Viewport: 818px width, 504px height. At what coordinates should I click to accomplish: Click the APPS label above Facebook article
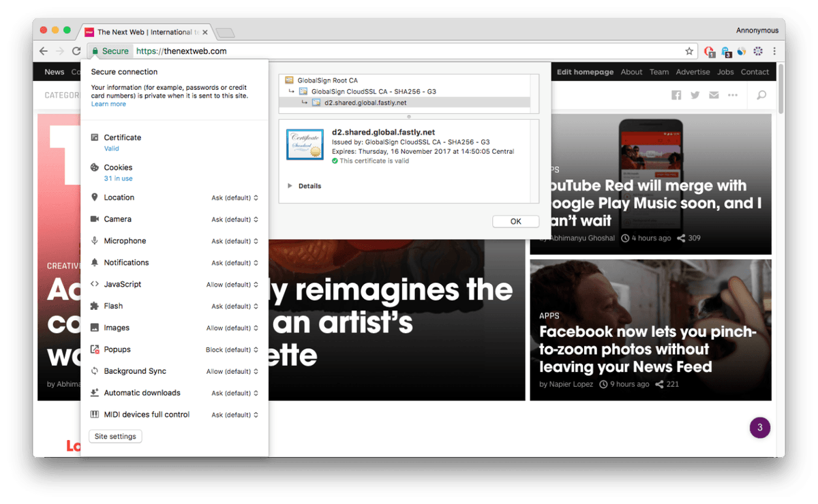pos(549,316)
